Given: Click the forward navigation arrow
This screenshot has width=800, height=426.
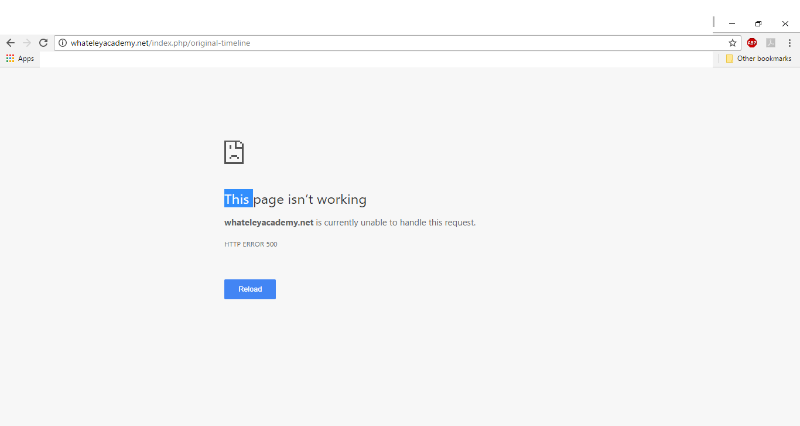Looking at the screenshot, I should click(x=27, y=43).
